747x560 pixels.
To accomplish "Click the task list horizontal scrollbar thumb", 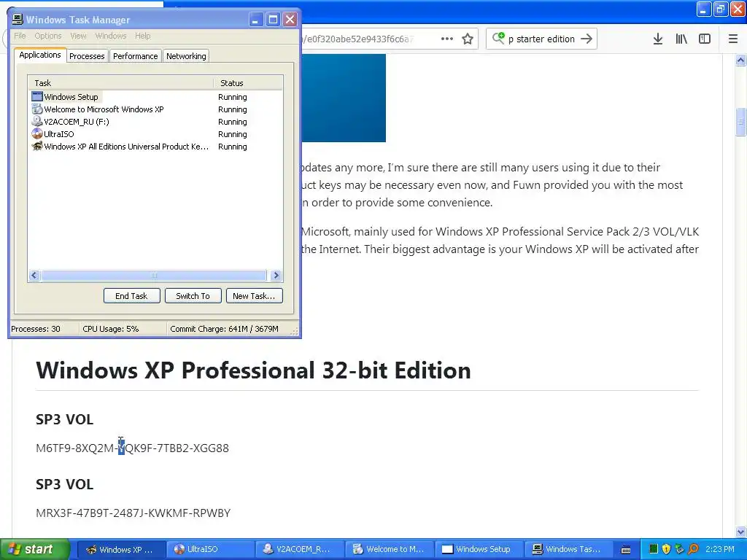I will 153,275.
